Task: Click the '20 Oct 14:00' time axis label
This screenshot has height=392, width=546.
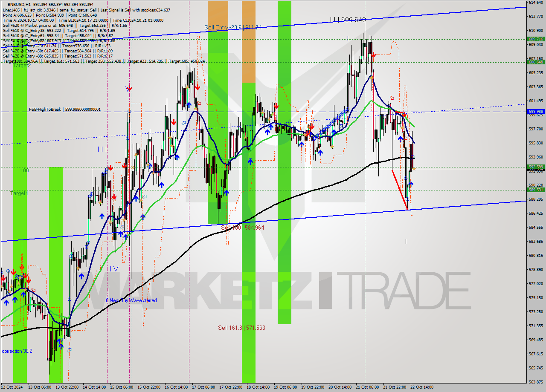Action: point(340,387)
